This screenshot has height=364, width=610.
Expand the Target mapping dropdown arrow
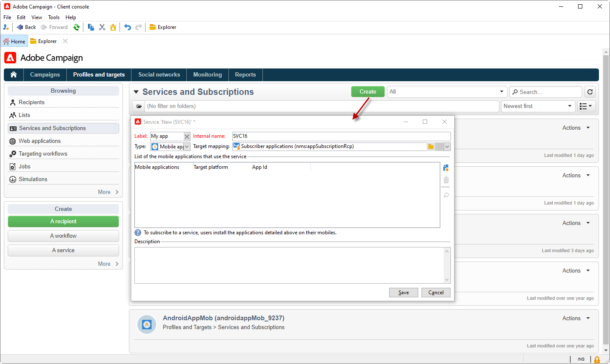[447, 147]
